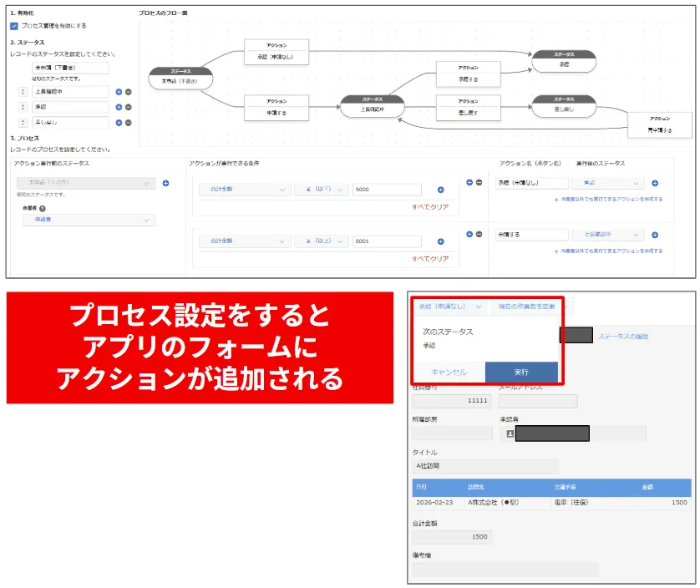Screen dimensions: 700x588
Task: Click the reorder handle for 上長確認中 status
Action: pyautogui.click(x=21, y=92)
